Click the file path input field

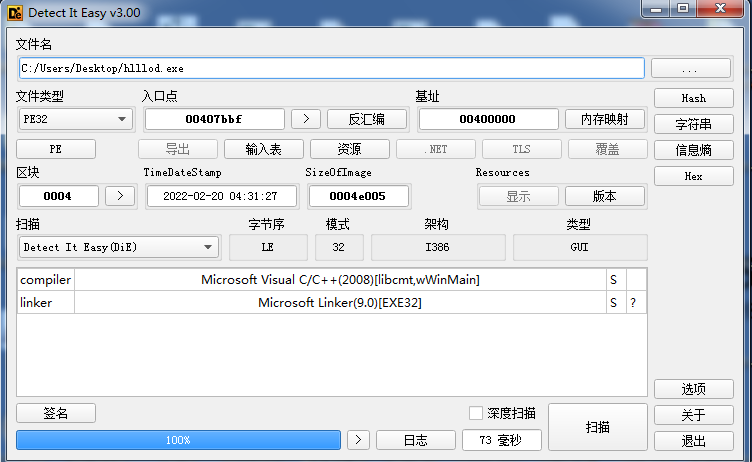click(x=332, y=68)
